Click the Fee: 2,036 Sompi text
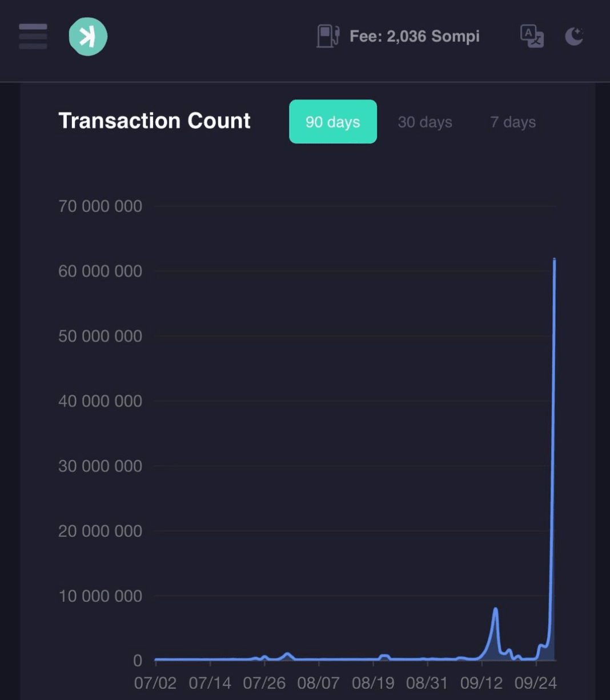Image resolution: width=610 pixels, height=700 pixels. 415,37
